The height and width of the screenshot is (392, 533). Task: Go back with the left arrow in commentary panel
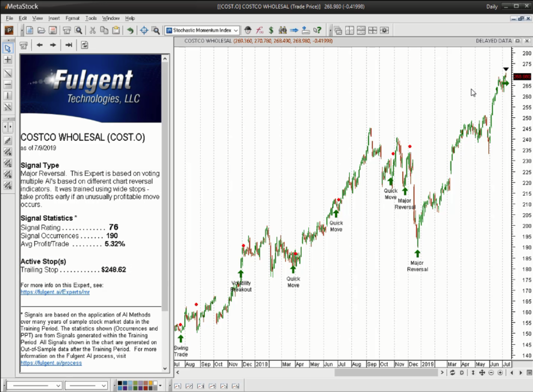[39, 45]
